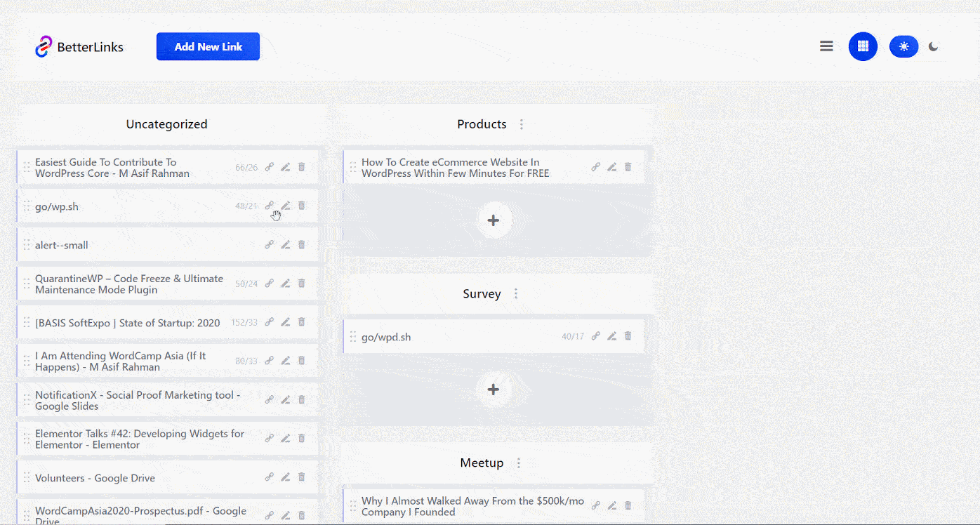This screenshot has height=525, width=980.
Task: Switch to light mode sun toggle
Action: 903,46
